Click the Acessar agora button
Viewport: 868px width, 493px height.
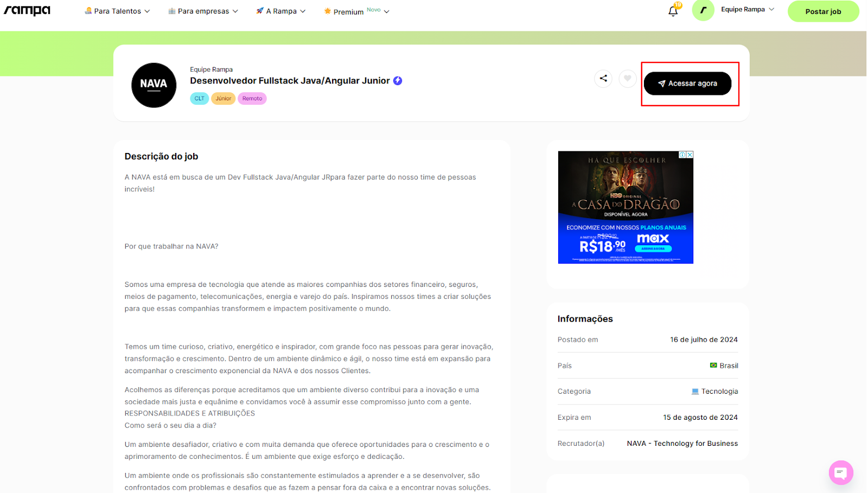pos(687,84)
